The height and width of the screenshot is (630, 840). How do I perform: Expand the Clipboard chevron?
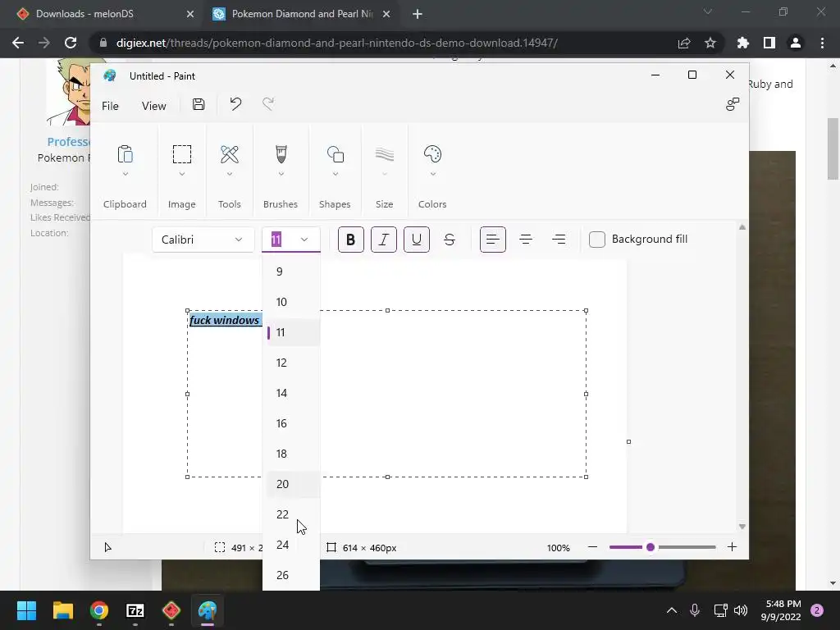pyautogui.click(x=125, y=174)
